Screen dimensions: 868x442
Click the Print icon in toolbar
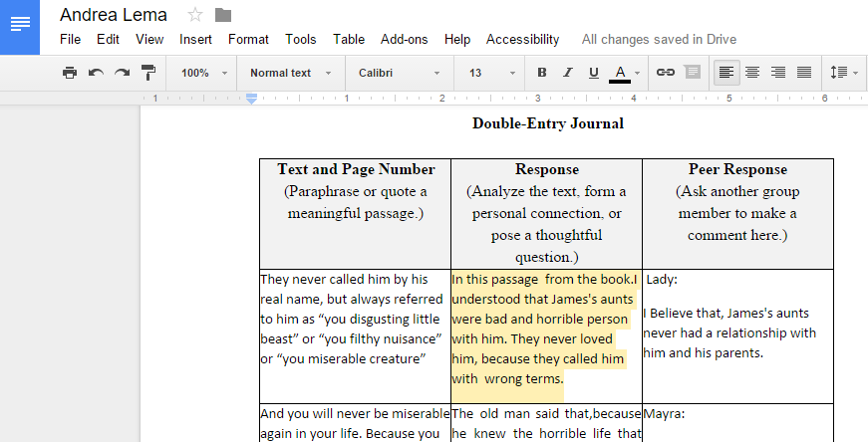click(x=69, y=73)
